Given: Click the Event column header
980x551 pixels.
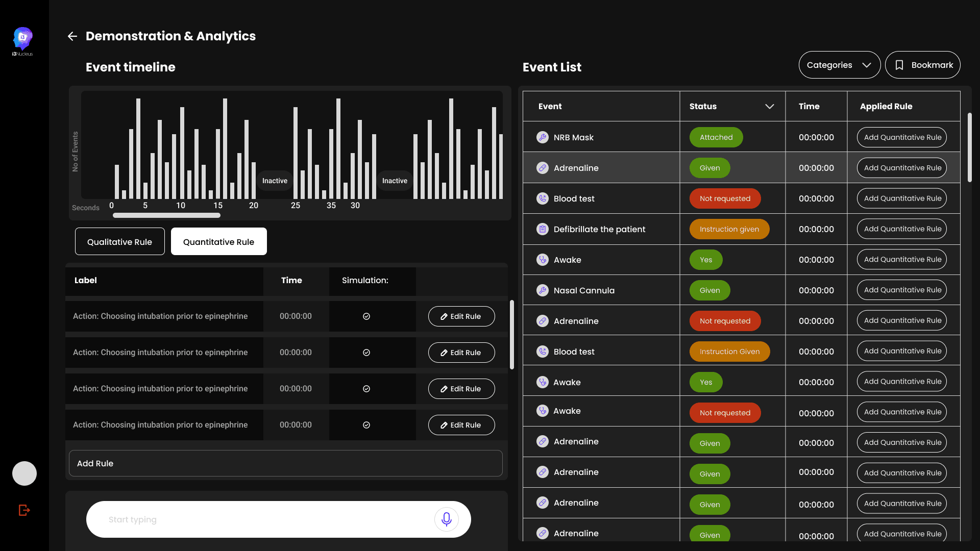Looking at the screenshot, I should click(550, 106).
